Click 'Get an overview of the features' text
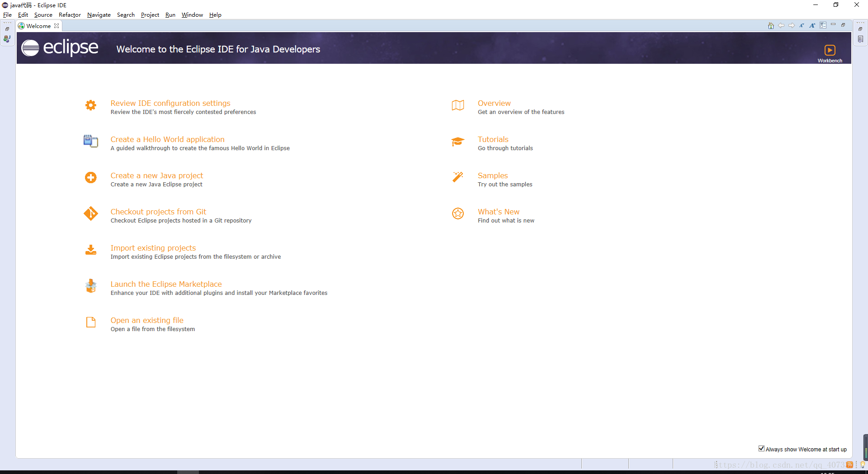The width and height of the screenshot is (868, 474). pos(521,112)
